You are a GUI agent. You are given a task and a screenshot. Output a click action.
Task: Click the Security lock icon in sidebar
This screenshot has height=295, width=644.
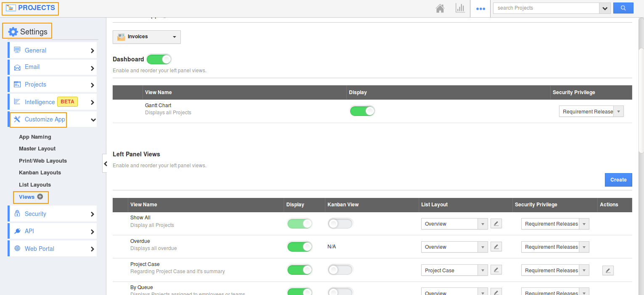17,213
